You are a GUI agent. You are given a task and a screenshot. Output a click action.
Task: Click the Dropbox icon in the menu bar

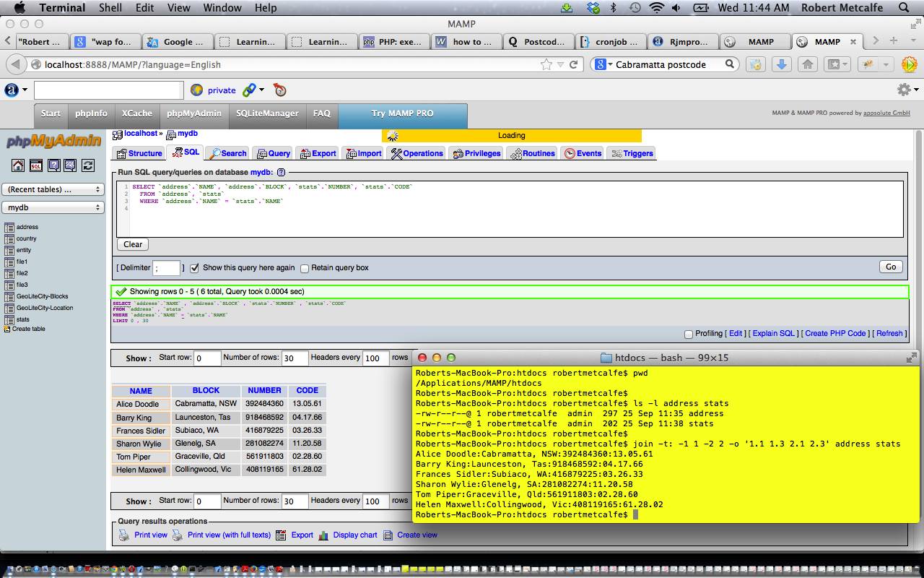pos(593,8)
